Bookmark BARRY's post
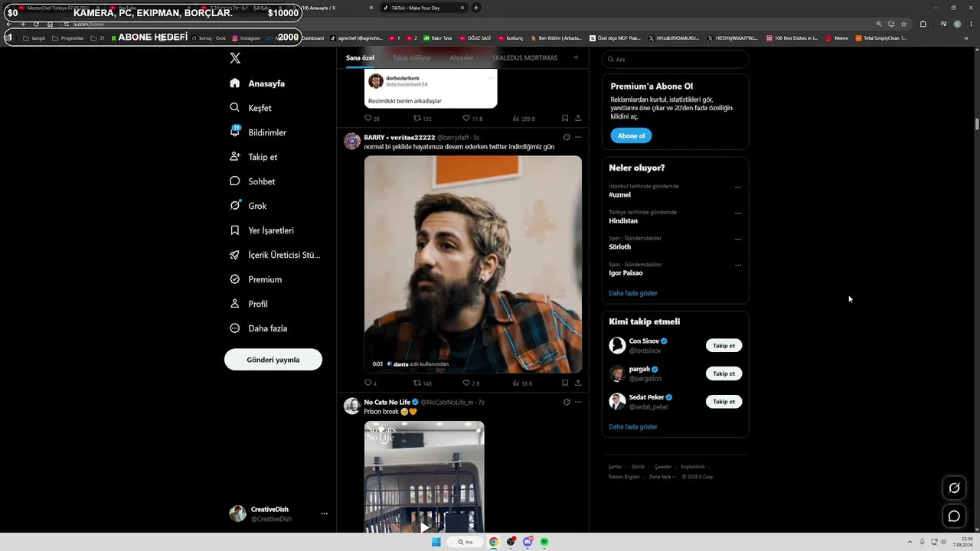Screen dimensions: 980x551 (565, 383)
